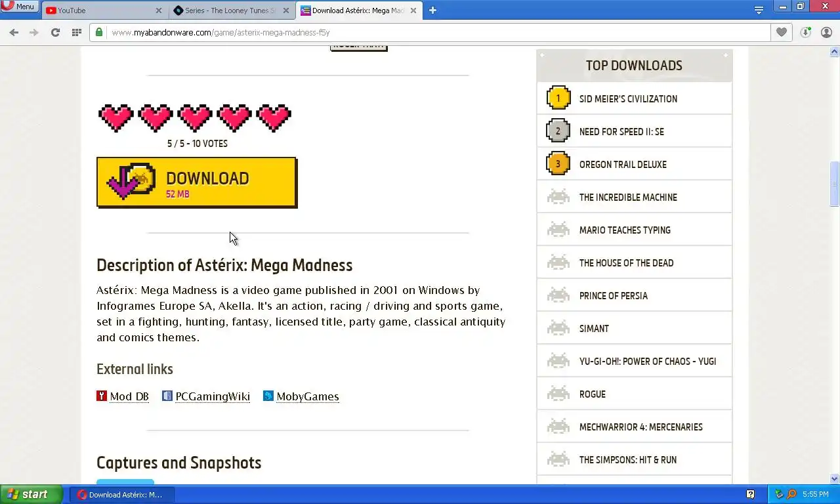Click the silver number 2 medal

[x=558, y=131]
